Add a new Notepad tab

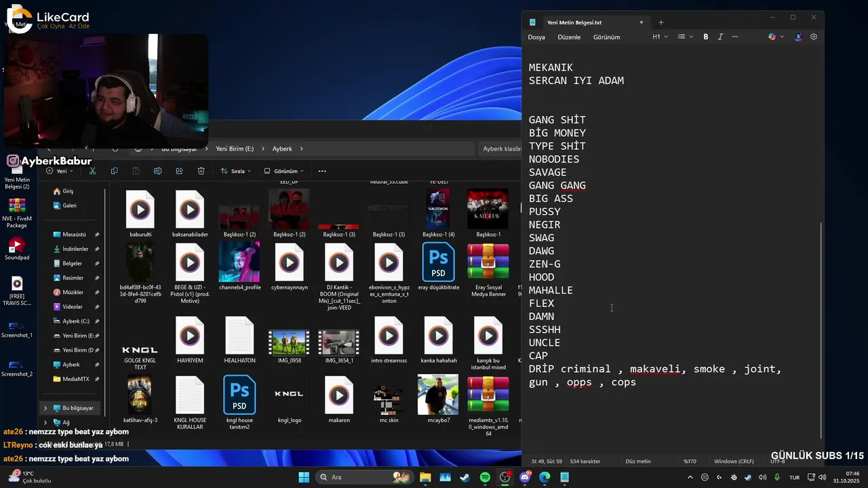(x=661, y=22)
